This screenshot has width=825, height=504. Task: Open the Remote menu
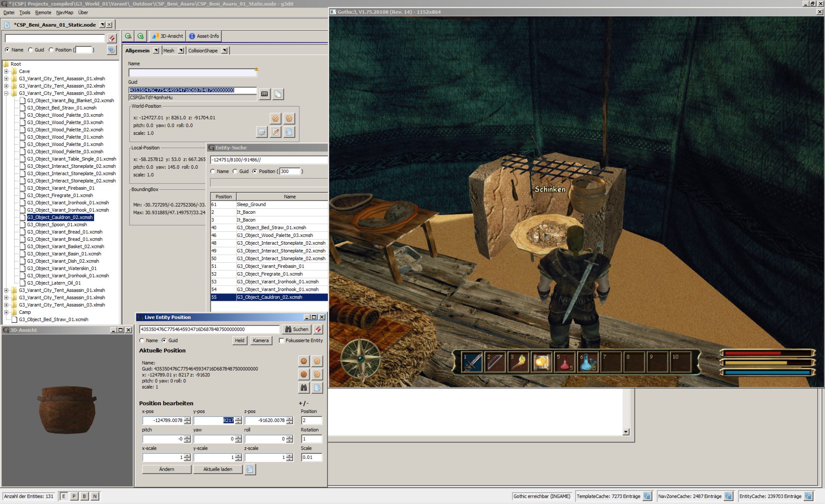click(43, 12)
